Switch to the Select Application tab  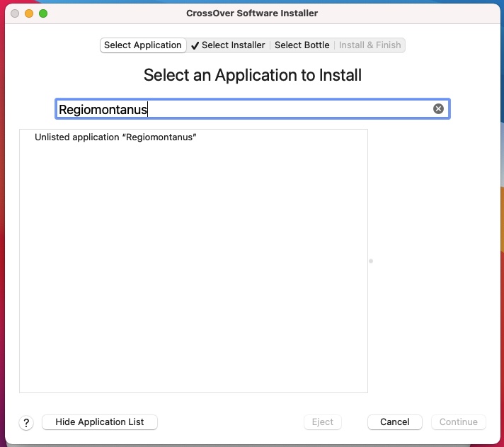(x=143, y=45)
